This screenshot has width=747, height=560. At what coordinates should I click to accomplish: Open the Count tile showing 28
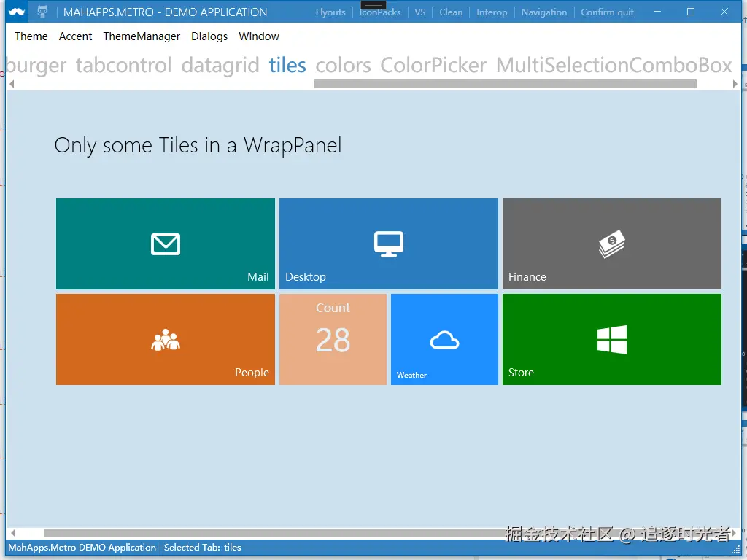[x=333, y=339]
